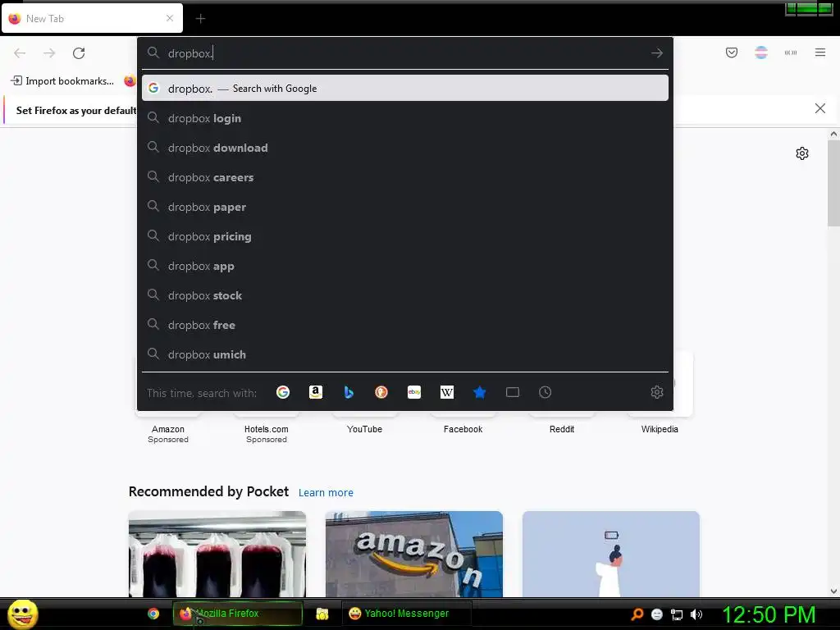
Task: Search history using the clock icon
Action: coord(546,393)
